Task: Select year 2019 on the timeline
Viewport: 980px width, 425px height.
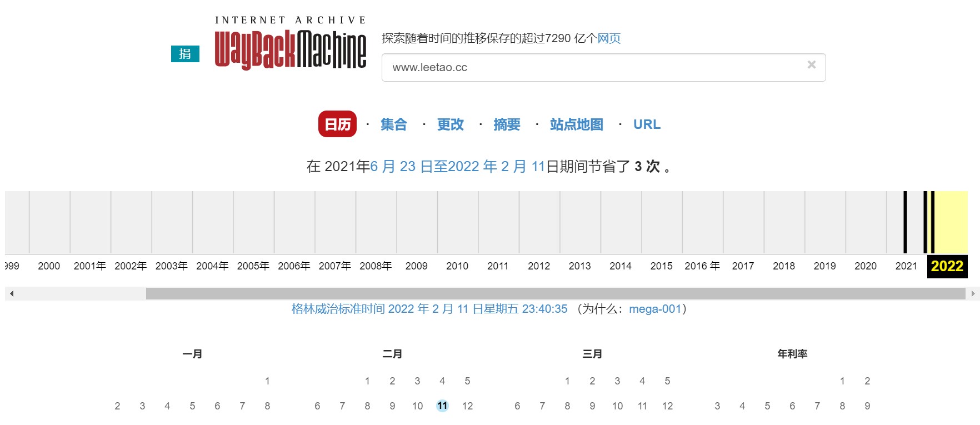Action: 824,266
